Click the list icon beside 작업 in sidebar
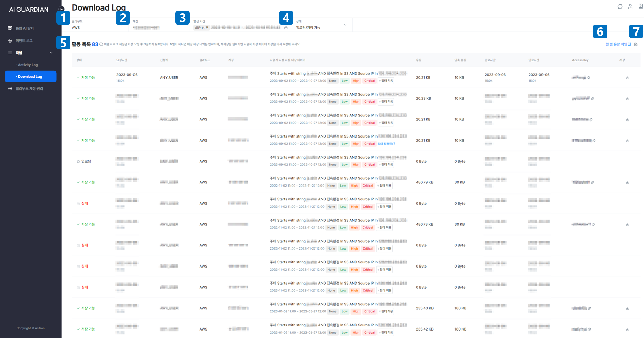 [x=10, y=53]
